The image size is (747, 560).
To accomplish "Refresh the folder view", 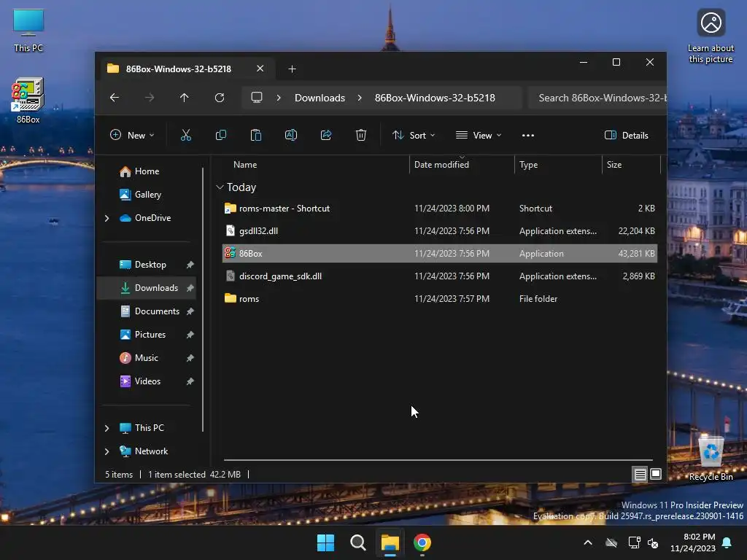I will click(x=219, y=98).
